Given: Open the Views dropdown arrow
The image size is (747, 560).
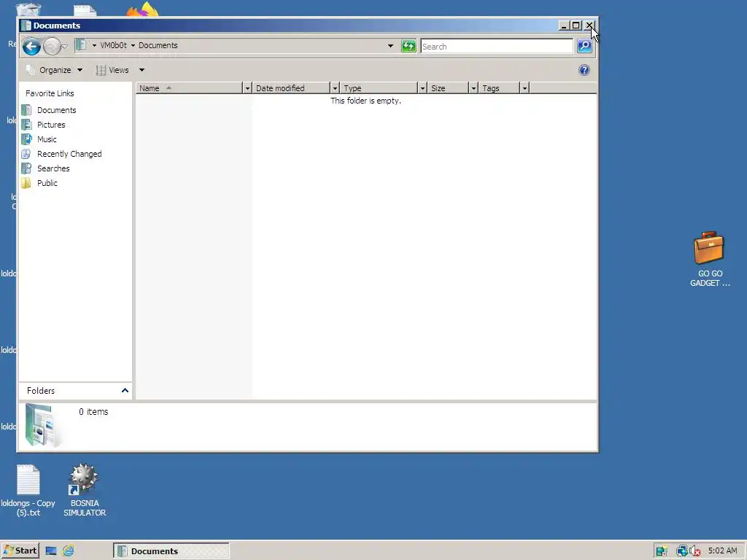Looking at the screenshot, I should click(142, 70).
